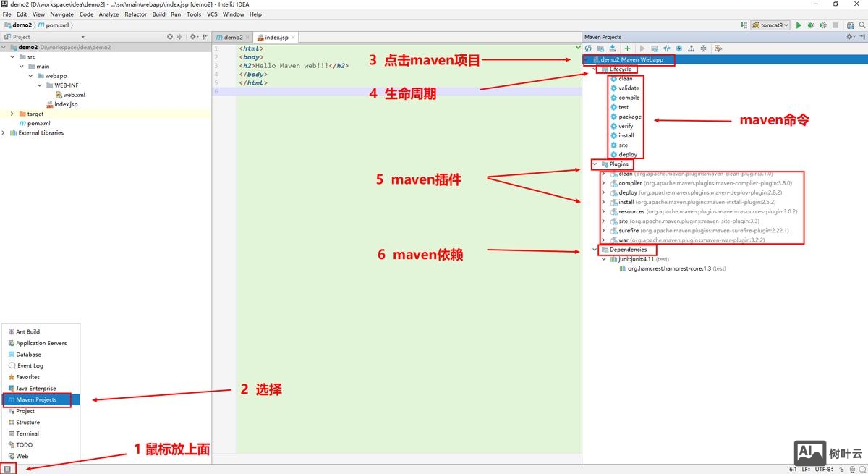Open the Refactor menu

tap(135, 14)
